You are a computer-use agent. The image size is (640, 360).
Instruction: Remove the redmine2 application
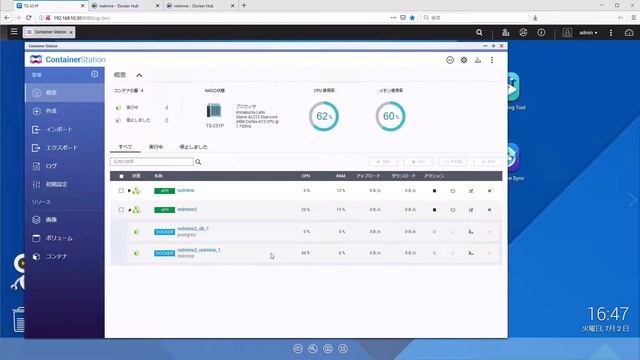[x=489, y=210]
